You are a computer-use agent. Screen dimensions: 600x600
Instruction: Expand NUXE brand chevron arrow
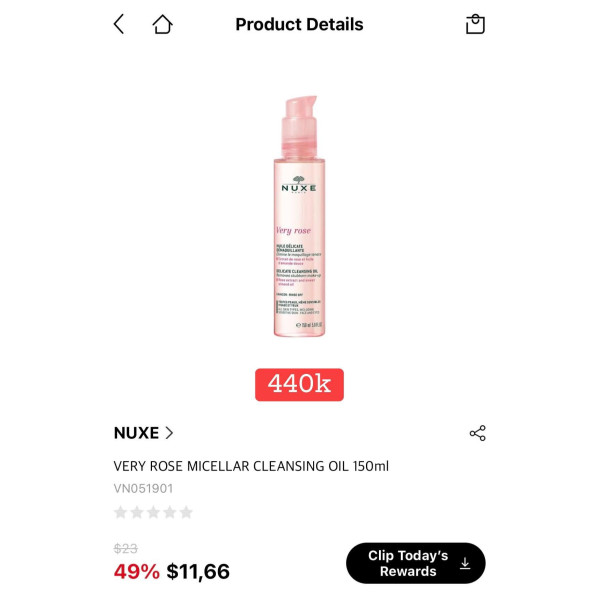coord(169,433)
